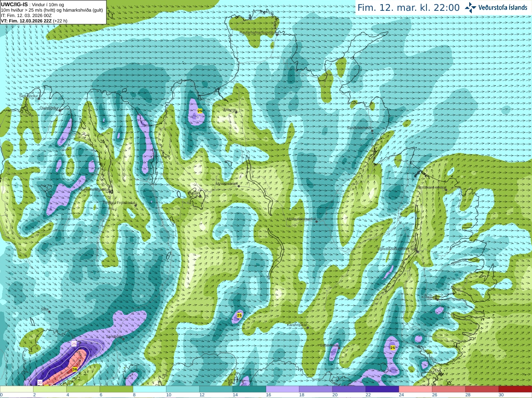Click the Kollaleira station label
Viewport: 532px width, 398px height.
click(429, 297)
